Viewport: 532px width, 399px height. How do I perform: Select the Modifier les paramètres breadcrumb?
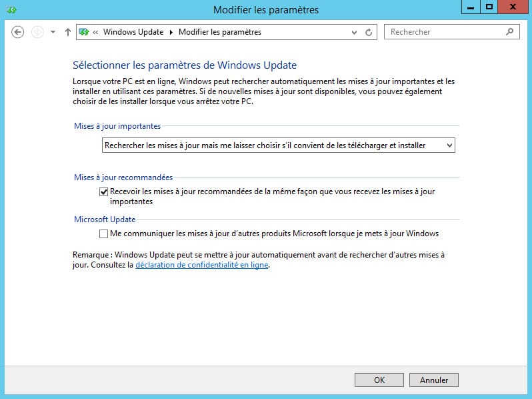pos(220,32)
